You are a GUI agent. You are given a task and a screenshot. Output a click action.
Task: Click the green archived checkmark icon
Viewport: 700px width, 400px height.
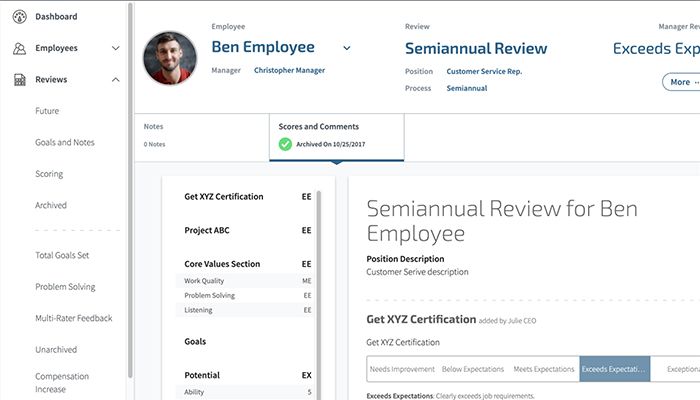[285, 144]
